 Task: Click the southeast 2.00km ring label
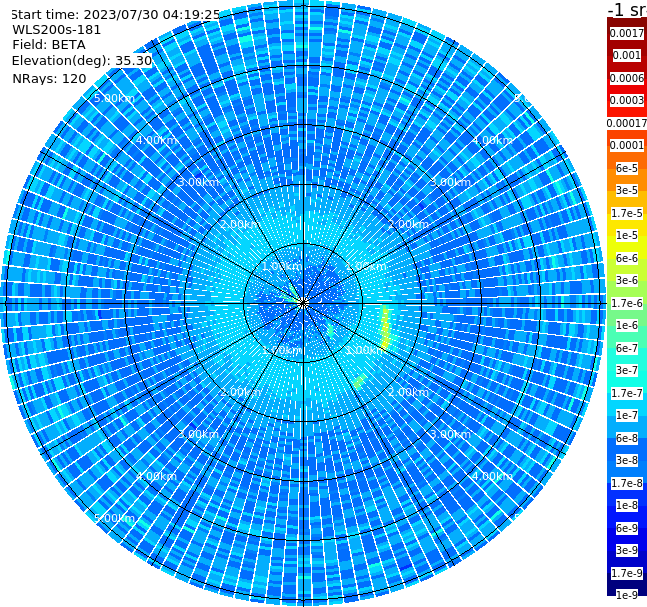[408, 392]
